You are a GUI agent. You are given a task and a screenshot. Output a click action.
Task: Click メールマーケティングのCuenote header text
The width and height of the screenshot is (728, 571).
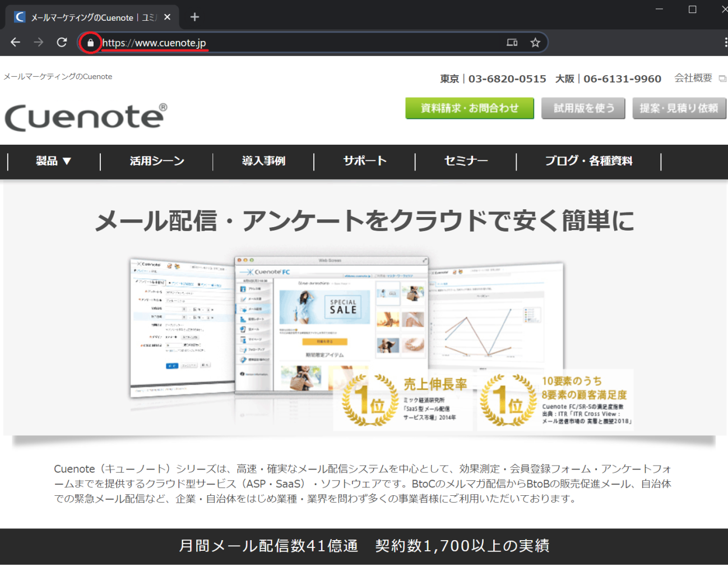click(x=58, y=77)
